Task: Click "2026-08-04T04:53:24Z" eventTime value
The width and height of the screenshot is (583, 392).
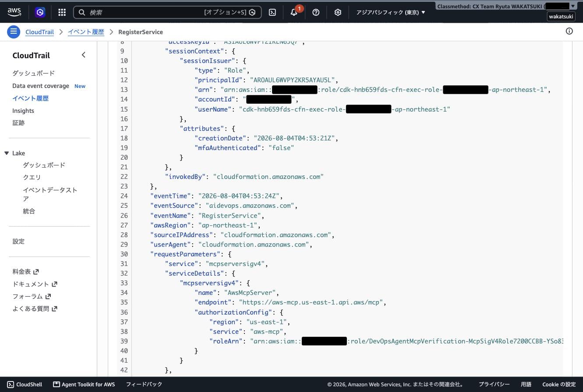Action: tap(239, 196)
